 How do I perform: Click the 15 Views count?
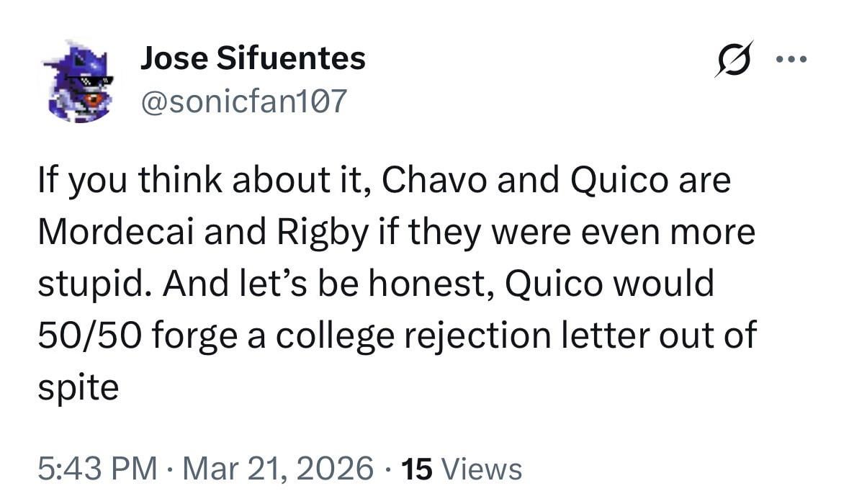pos(462,469)
